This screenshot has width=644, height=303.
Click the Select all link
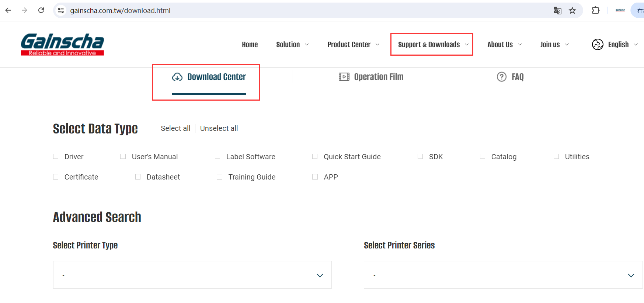(x=175, y=128)
